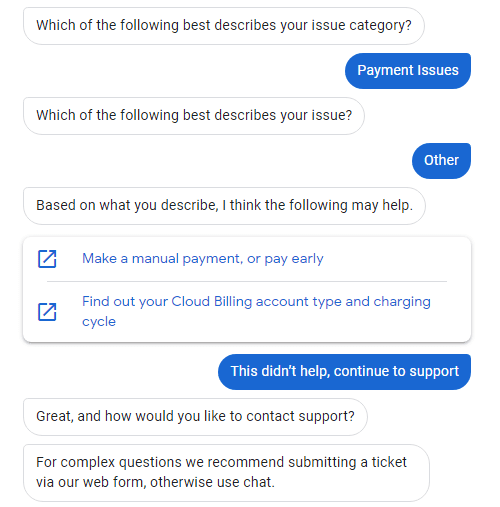
Task: Click the Which best describes your issue? message
Action: click(194, 116)
